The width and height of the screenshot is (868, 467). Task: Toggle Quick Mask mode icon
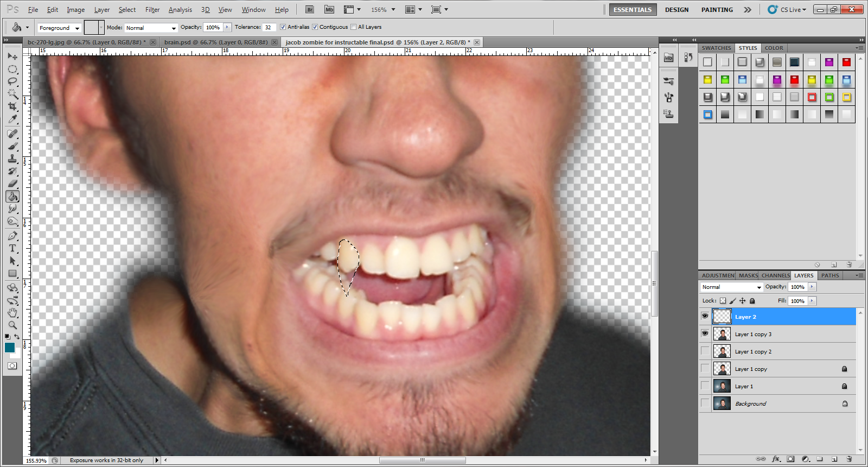coord(12,365)
